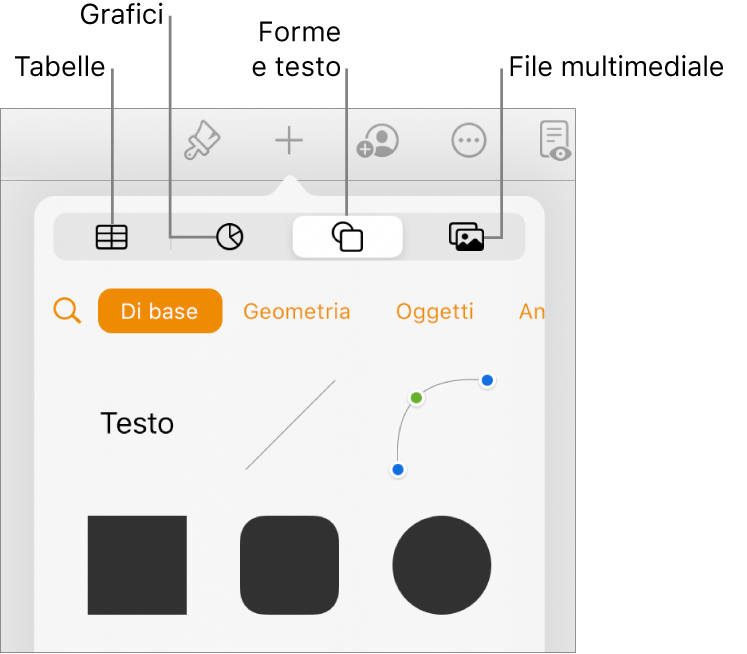The image size is (747, 654).
Task: Tap the document view eye icon
Action: (x=555, y=141)
